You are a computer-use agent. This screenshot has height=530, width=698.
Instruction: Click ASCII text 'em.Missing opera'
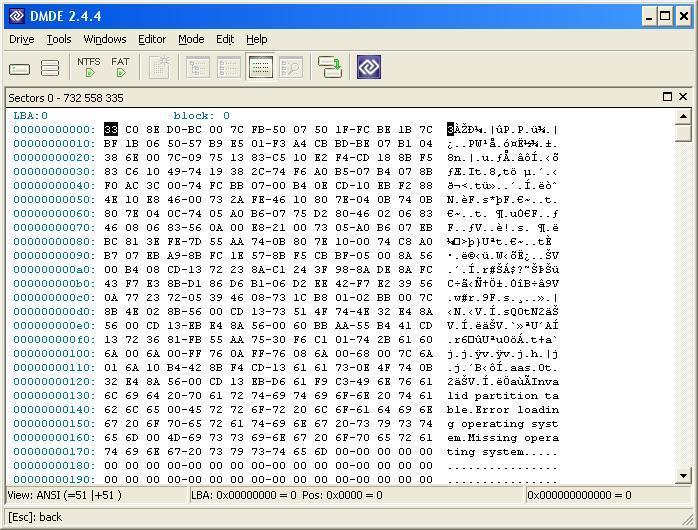coord(503,438)
